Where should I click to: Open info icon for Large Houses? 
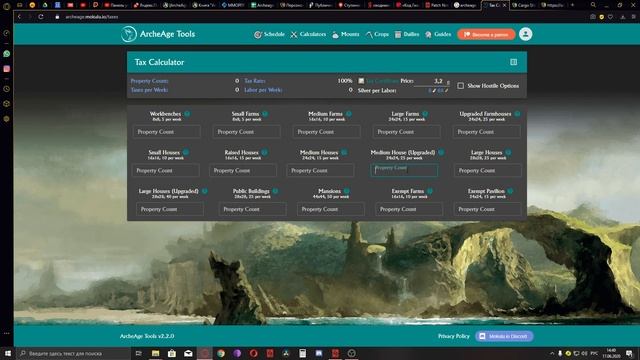(x=508, y=153)
